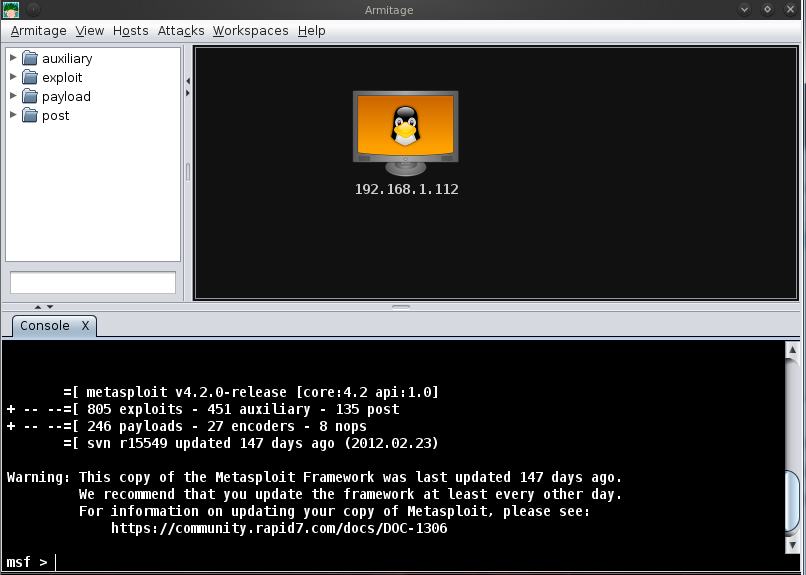Click the down arrow on horizontal splitter
The image size is (806, 575).
tap(50, 307)
